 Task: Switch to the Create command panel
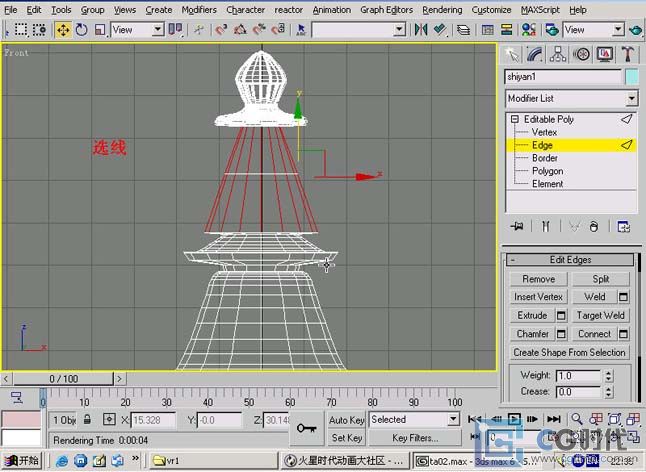[512, 54]
